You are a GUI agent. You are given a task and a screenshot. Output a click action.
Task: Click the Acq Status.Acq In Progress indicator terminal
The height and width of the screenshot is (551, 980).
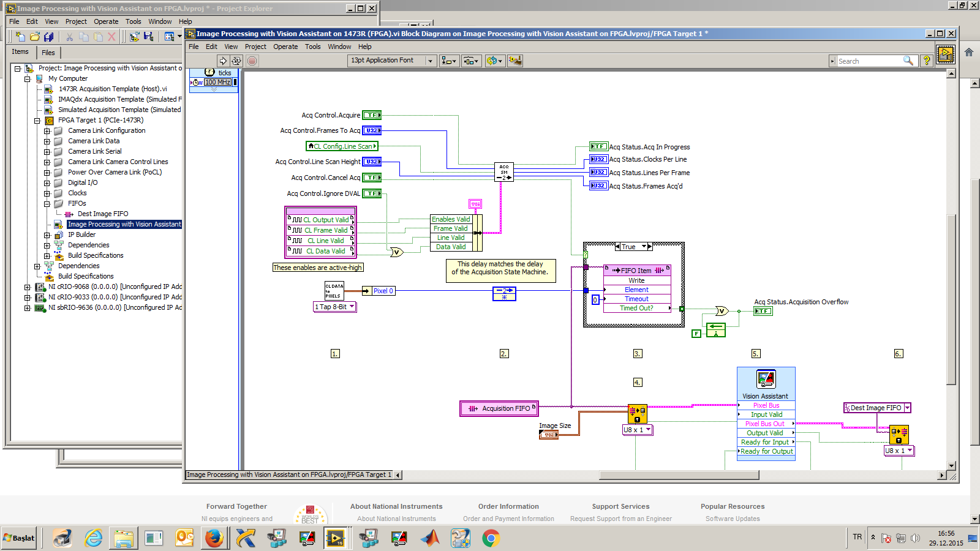598,146
